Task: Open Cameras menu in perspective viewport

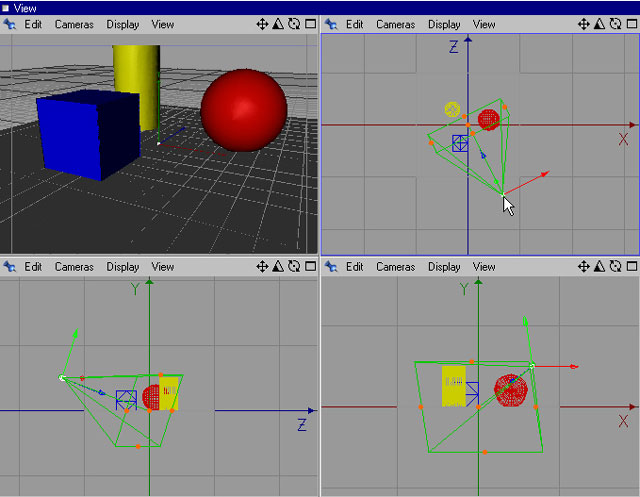Action: click(74, 24)
